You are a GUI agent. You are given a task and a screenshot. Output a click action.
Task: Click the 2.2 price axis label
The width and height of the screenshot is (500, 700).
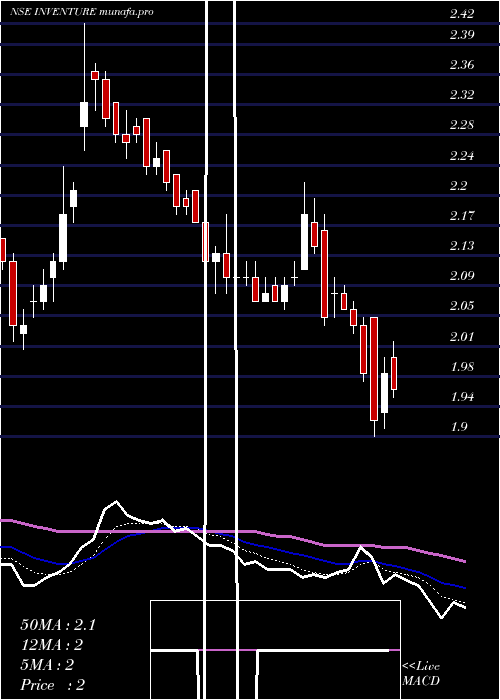458,186
